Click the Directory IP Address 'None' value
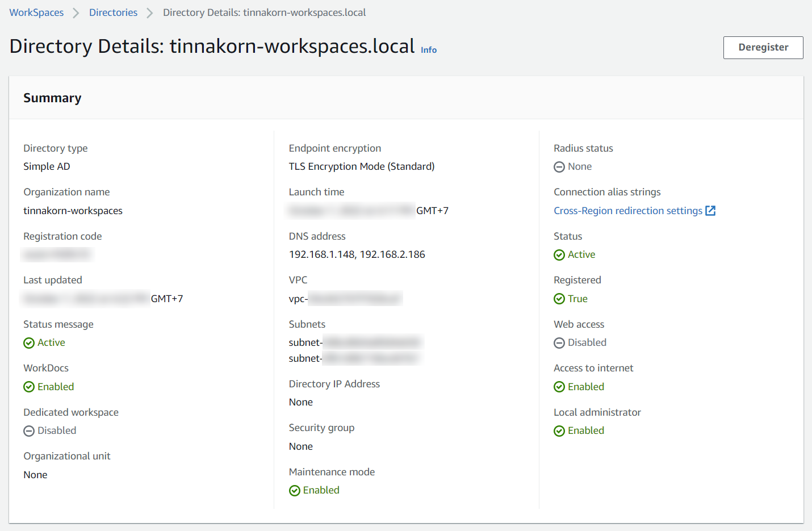The width and height of the screenshot is (812, 531). pyautogui.click(x=301, y=402)
